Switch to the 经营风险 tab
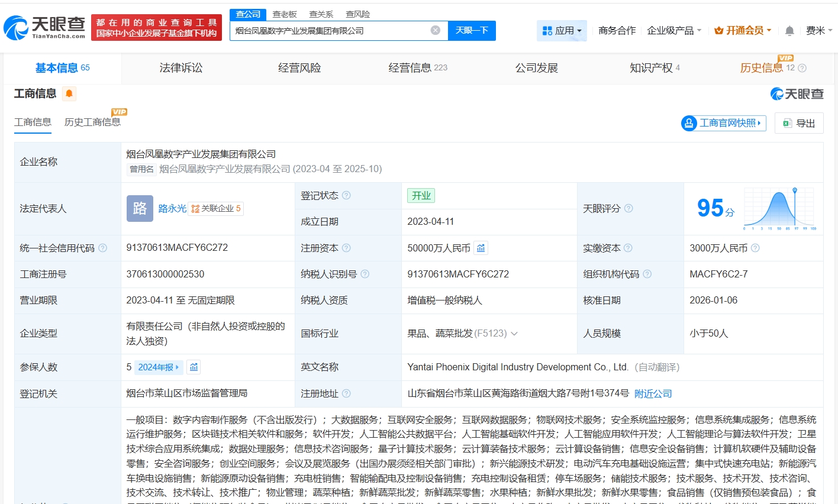Viewport: 838px width, 504px height. [x=299, y=68]
